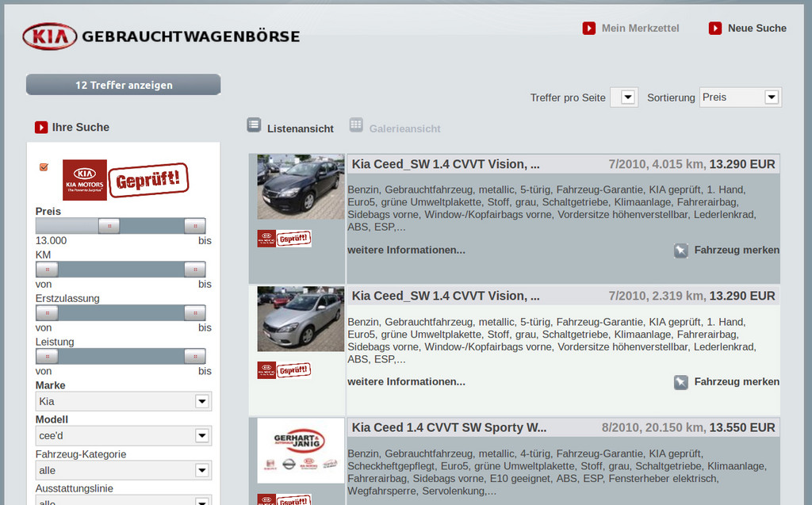Expand the Marke dropdown showing Kia
Viewport: 812px width, 505px height.
tap(123, 401)
